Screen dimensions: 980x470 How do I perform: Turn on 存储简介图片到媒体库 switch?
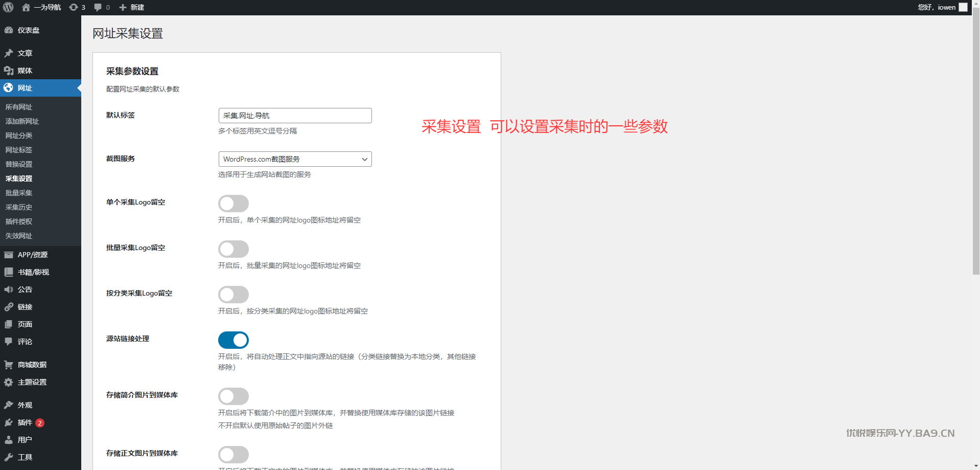234,396
